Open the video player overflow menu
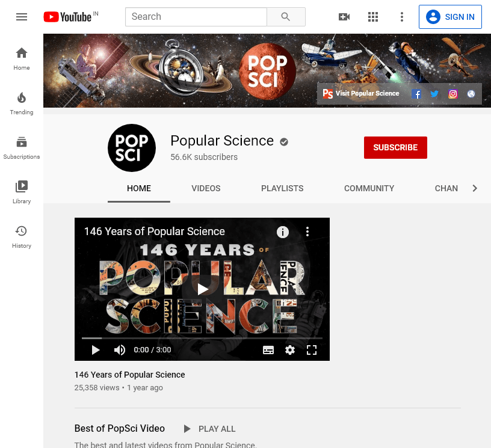 [x=307, y=232]
